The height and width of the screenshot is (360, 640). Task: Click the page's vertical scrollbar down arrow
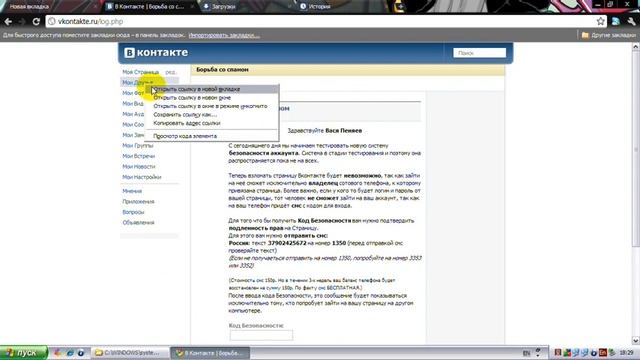pyautogui.click(x=636, y=340)
